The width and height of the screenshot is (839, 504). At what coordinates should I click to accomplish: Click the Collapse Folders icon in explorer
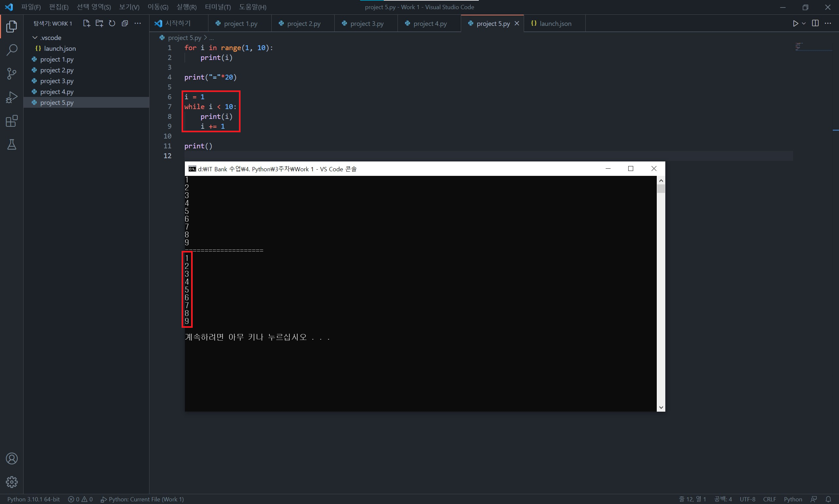[125, 24]
